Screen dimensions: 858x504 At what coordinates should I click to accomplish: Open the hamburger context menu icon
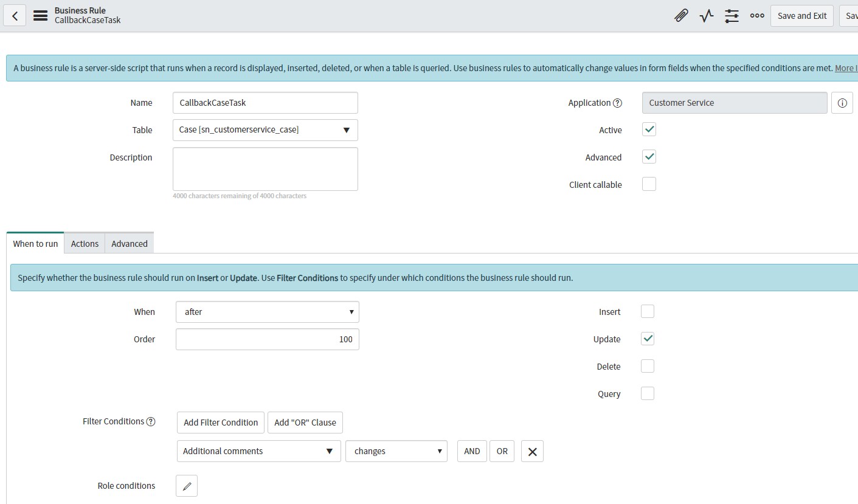point(40,16)
